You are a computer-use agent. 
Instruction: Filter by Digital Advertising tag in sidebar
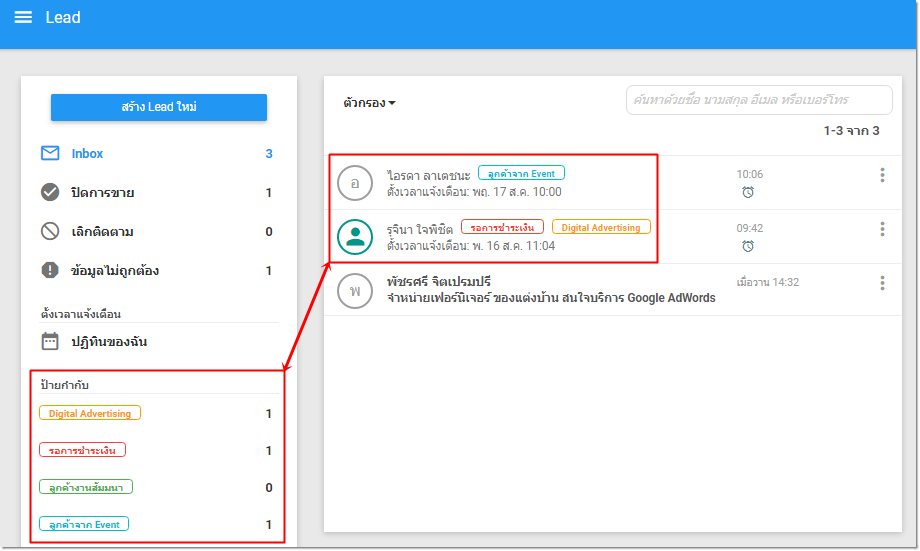tap(90, 413)
